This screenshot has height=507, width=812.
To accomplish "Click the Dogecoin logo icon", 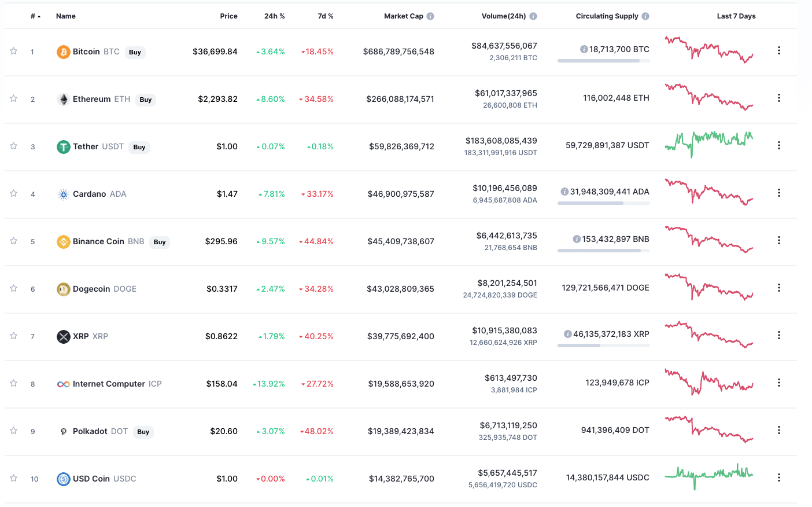I will [x=63, y=289].
